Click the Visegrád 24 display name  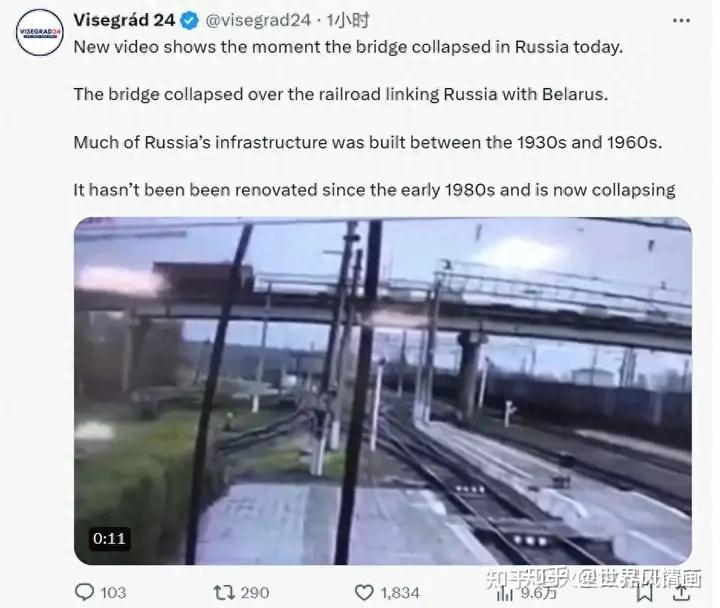click(x=124, y=21)
